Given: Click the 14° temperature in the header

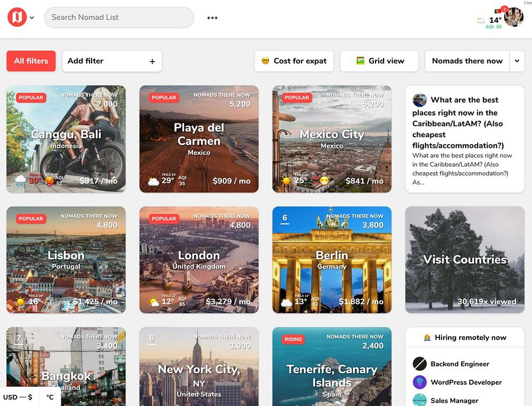Looking at the screenshot, I should (x=495, y=20).
